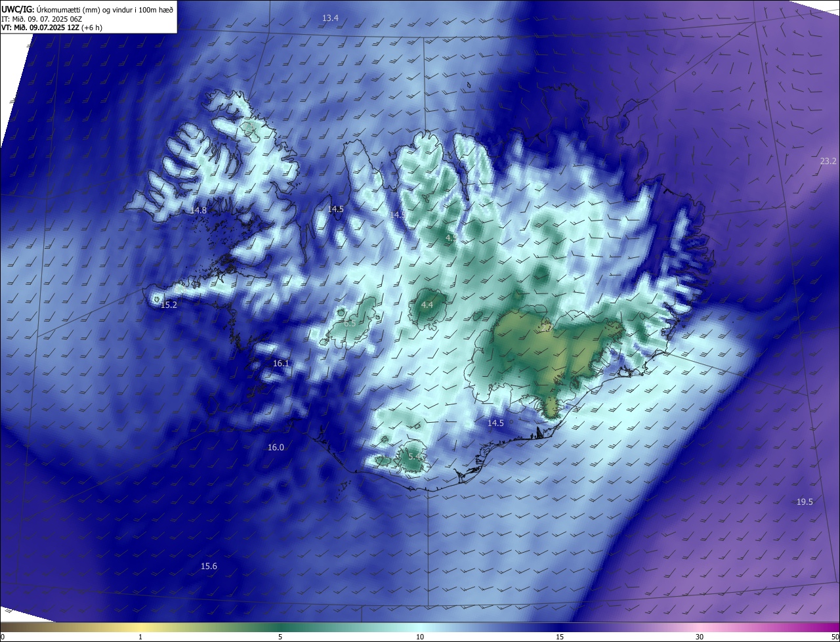Click the legend tick label 1

140,637
